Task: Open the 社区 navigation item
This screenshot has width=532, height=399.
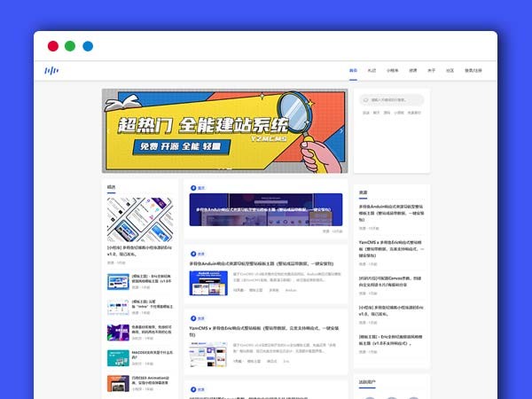Action: [450, 71]
